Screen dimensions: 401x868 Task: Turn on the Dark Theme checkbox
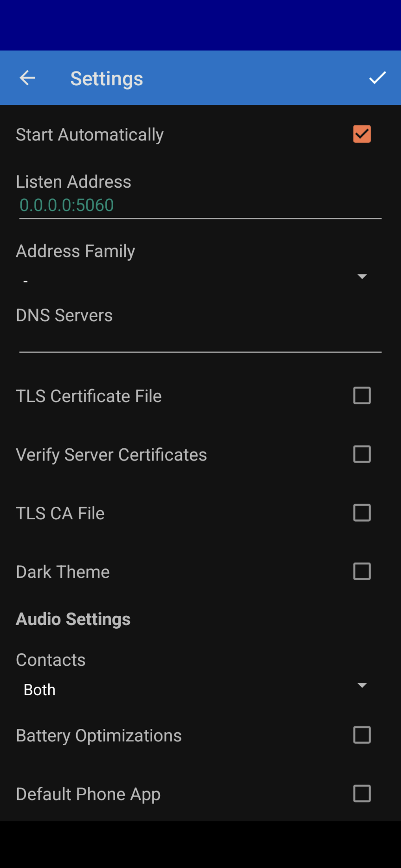click(x=362, y=571)
